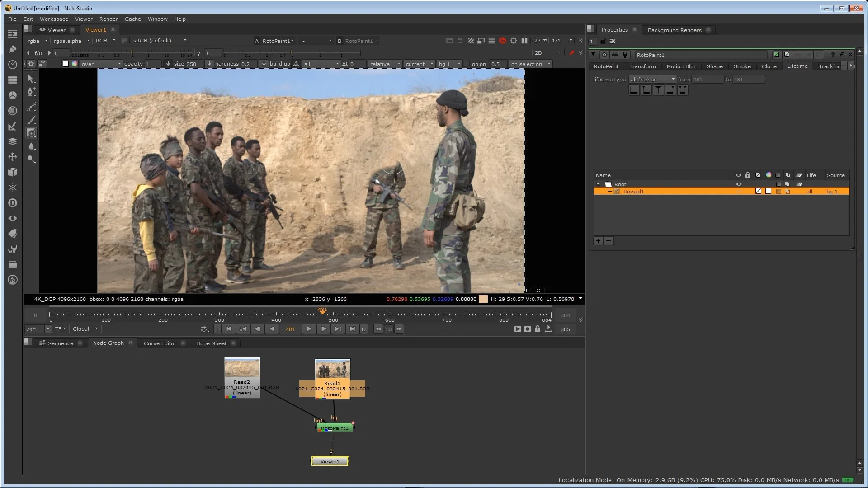Click the remove layer icon in properties

tap(609, 241)
